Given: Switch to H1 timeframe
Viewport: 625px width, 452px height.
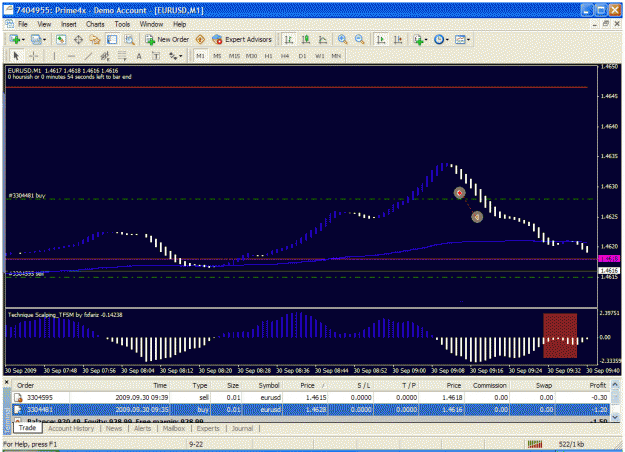Looking at the screenshot, I should click(269, 56).
